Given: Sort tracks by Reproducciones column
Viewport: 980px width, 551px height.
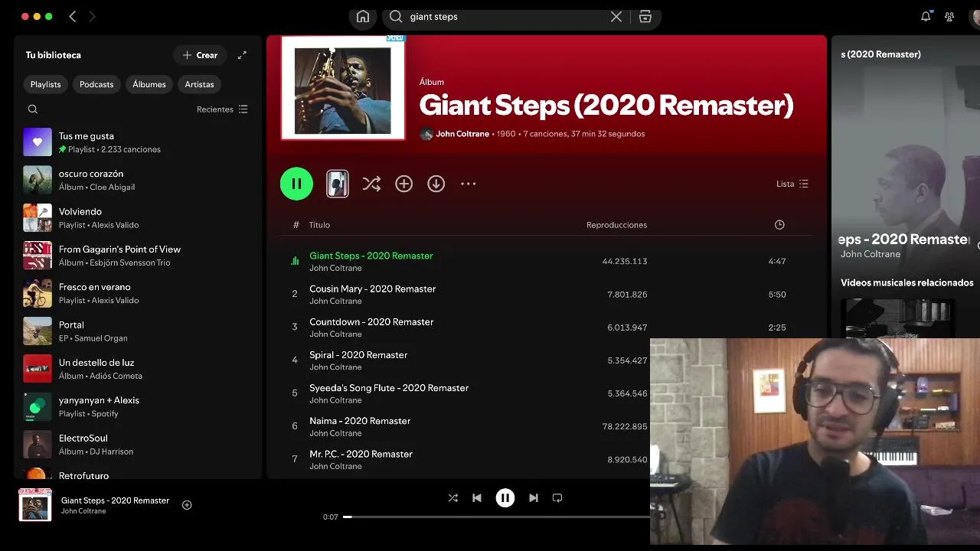Looking at the screenshot, I should (616, 225).
